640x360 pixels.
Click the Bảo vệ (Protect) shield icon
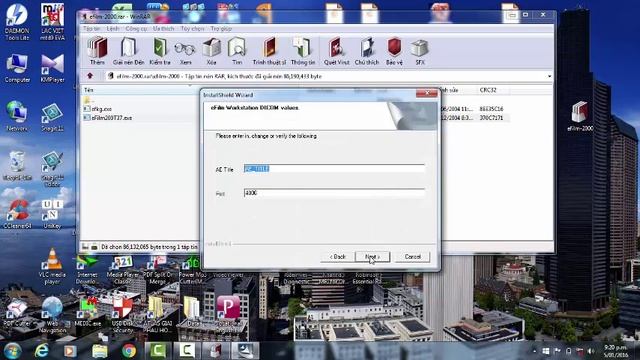[394, 51]
